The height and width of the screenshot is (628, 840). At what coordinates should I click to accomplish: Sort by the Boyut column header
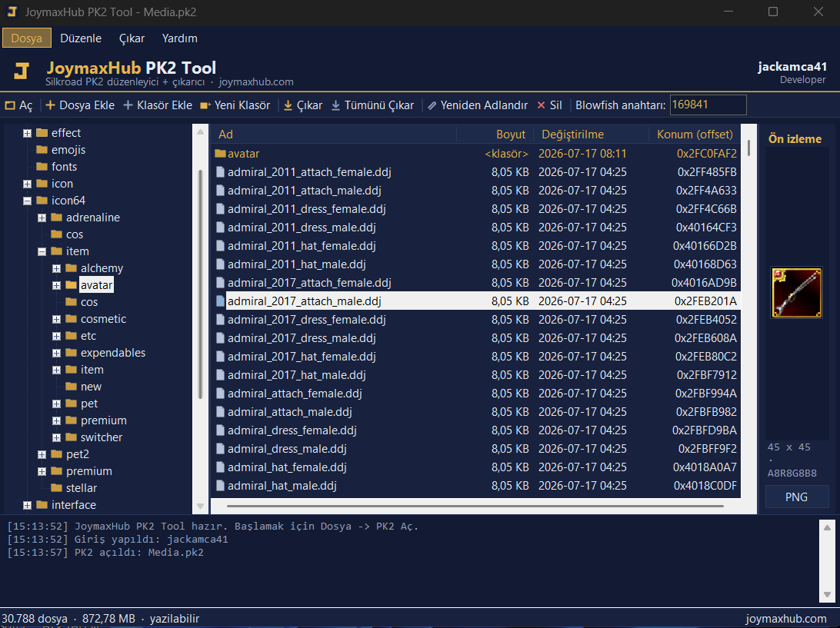coord(511,135)
